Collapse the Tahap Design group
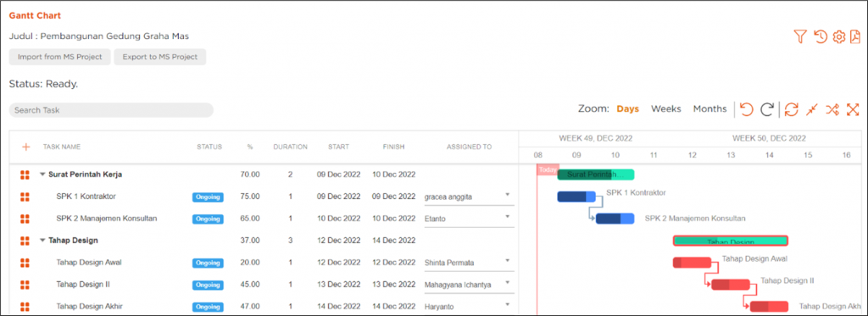The width and height of the screenshot is (868, 316). 42,241
